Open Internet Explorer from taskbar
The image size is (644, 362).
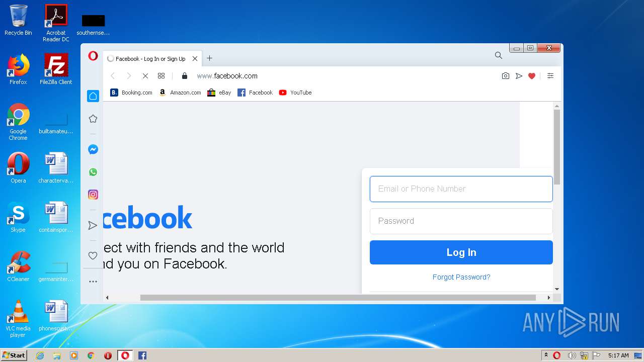click(40, 355)
